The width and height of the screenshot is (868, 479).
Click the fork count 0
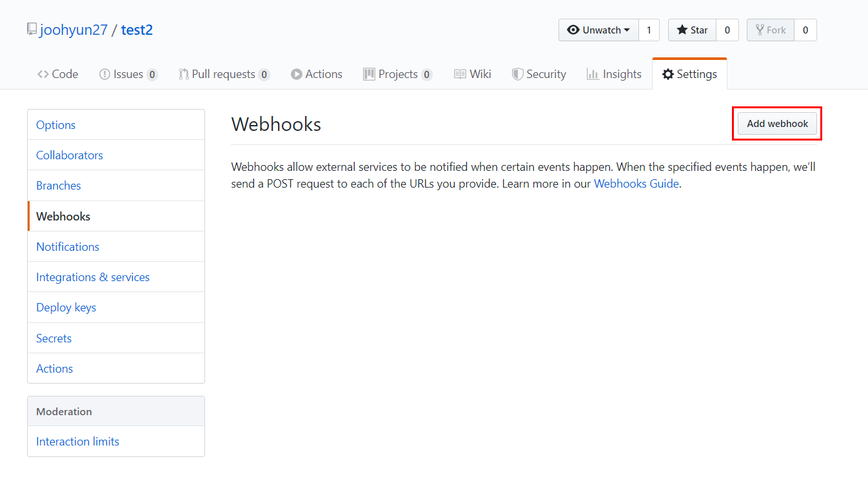click(x=805, y=30)
